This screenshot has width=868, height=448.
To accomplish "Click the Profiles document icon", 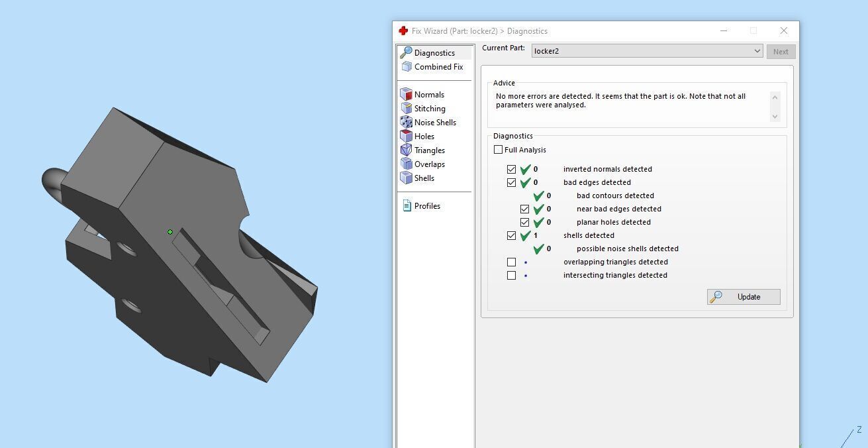I will [407, 206].
